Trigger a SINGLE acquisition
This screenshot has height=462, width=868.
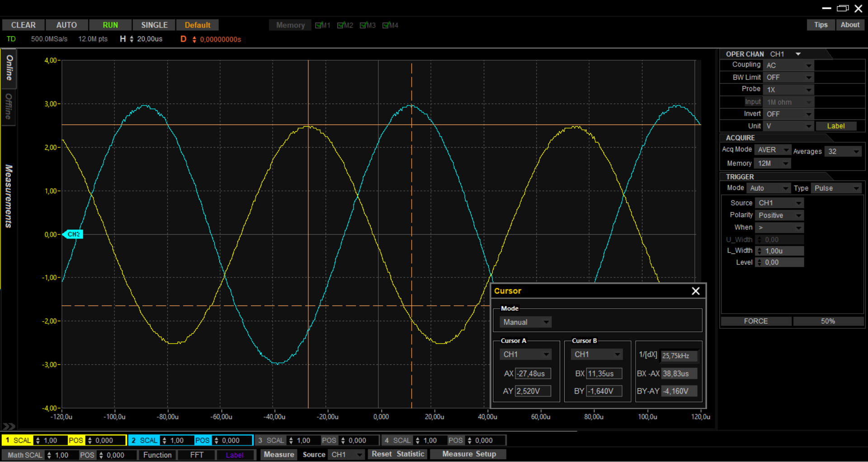[x=154, y=25]
